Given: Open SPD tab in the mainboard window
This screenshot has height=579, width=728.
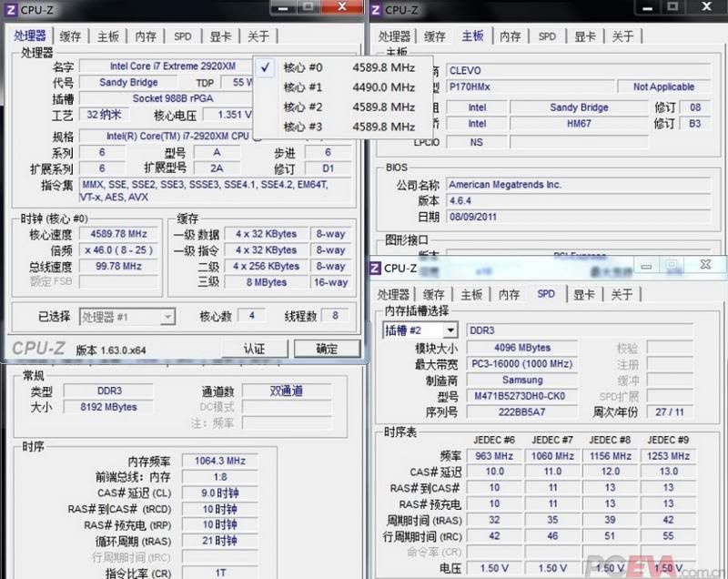Looking at the screenshot, I should click(548, 36).
